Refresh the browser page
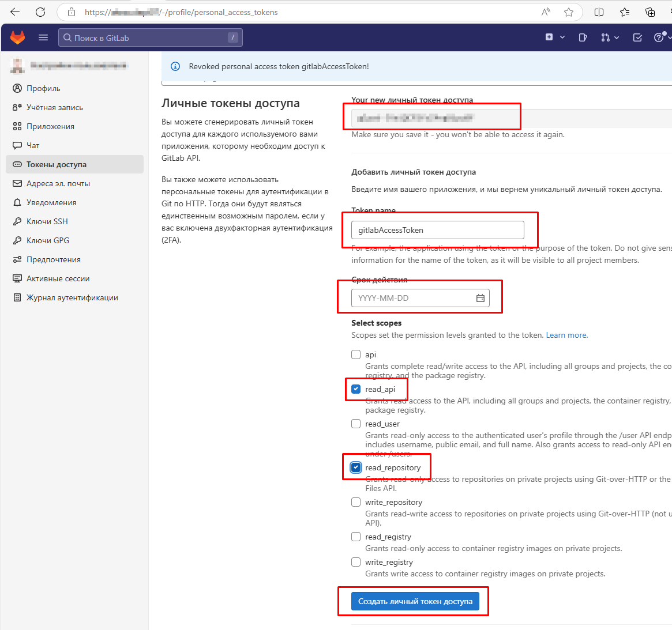The height and width of the screenshot is (630, 672). click(x=40, y=12)
